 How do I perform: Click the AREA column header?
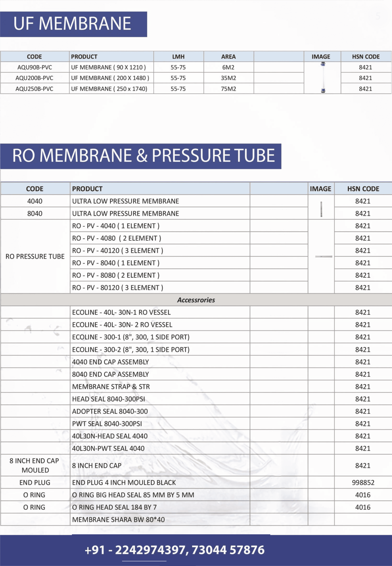click(x=228, y=57)
